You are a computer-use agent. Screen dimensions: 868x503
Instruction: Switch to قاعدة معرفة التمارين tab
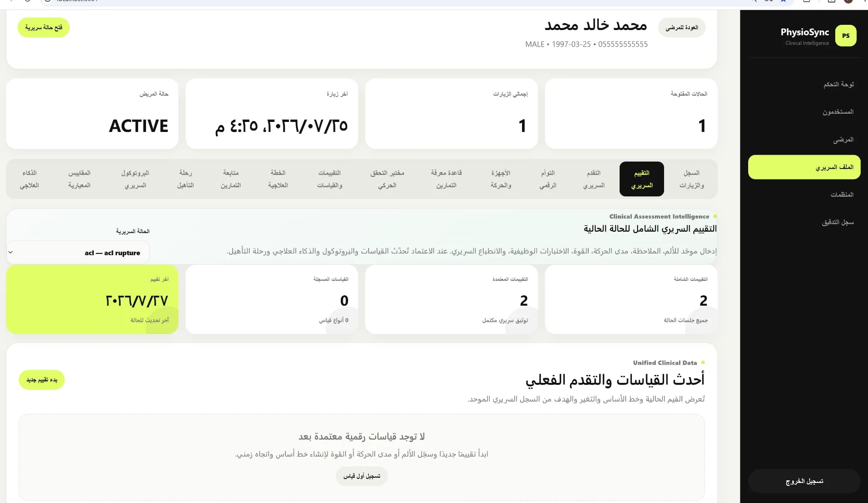click(x=446, y=179)
